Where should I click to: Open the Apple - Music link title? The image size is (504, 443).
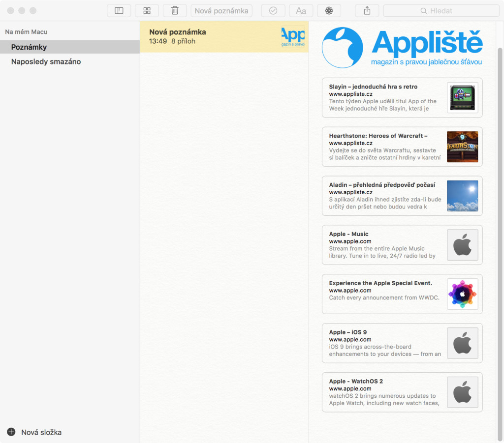pyautogui.click(x=348, y=234)
